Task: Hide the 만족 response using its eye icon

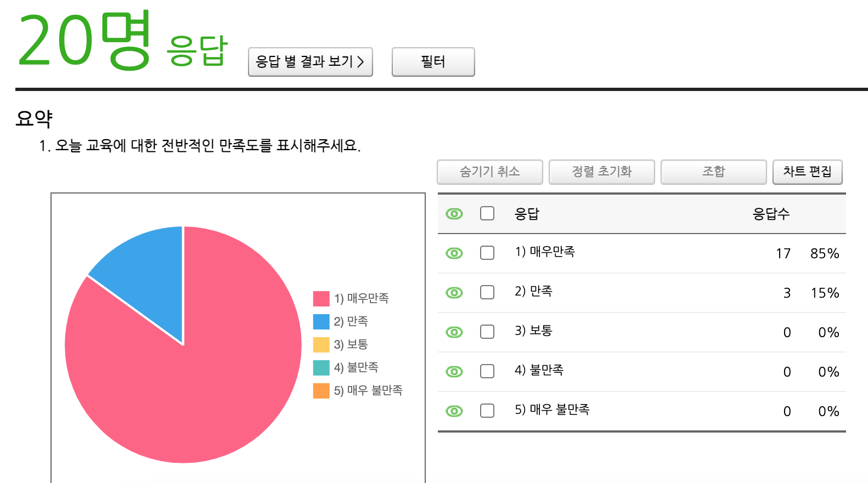Action: point(454,293)
